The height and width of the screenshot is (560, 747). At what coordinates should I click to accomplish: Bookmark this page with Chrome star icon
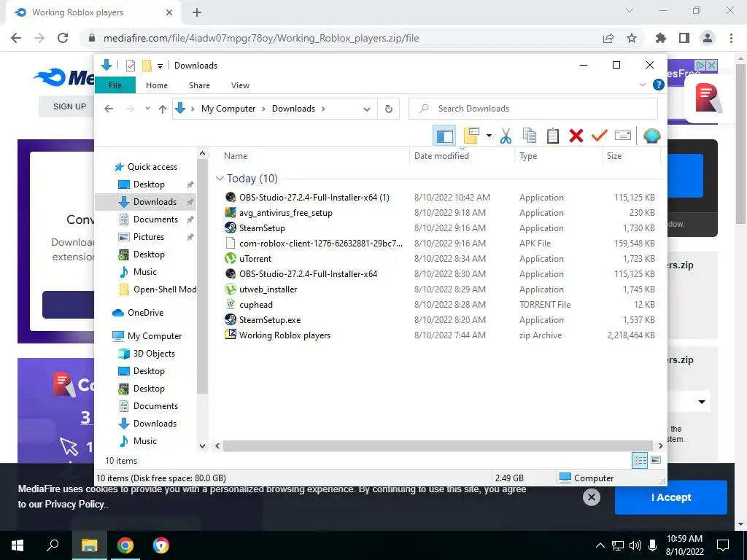tap(632, 38)
